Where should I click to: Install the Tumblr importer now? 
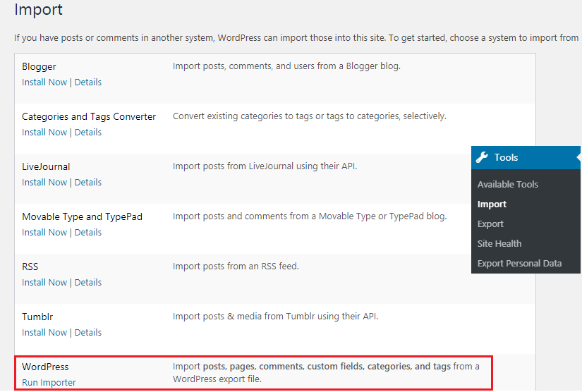(44, 333)
